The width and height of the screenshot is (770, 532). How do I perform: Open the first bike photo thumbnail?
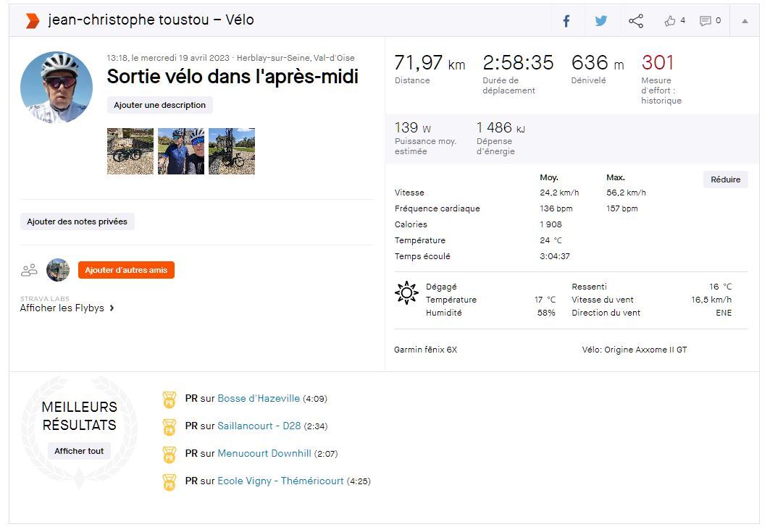[x=130, y=151]
